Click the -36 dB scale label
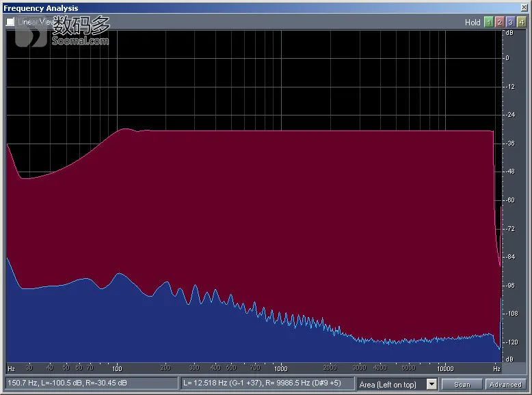Viewport: 532px width, 395px height. (x=510, y=144)
